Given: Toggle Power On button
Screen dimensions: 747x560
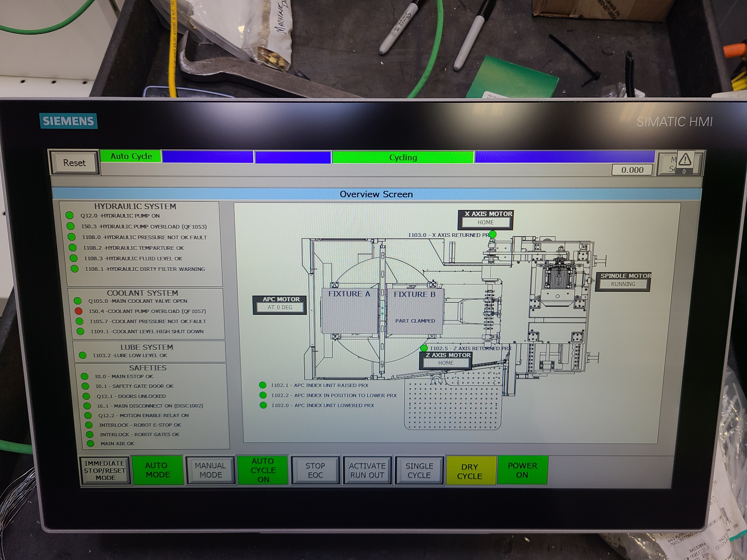Looking at the screenshot, I should 522,470.
